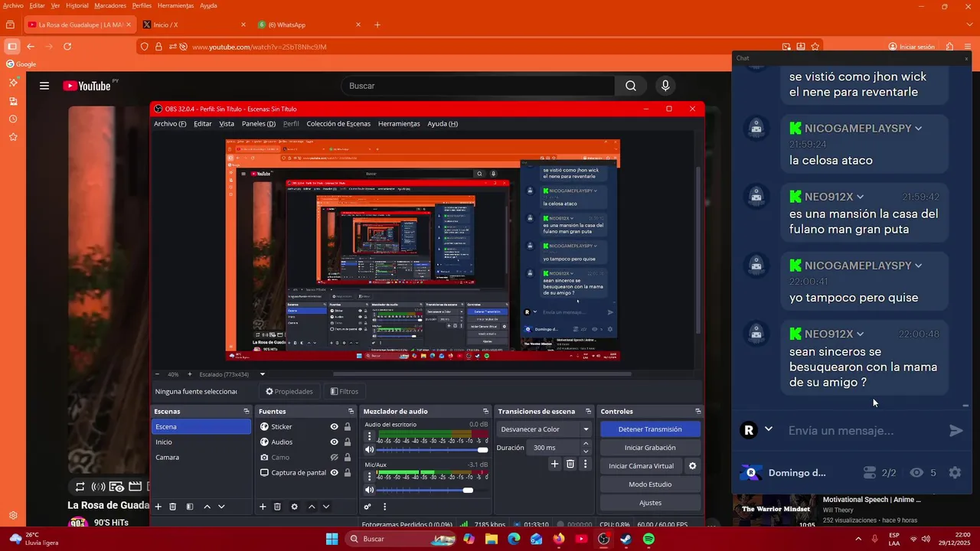Show the hidden Camo source
Image resolution: width=980 pixels, height=551 pixels.
point(334,458)
